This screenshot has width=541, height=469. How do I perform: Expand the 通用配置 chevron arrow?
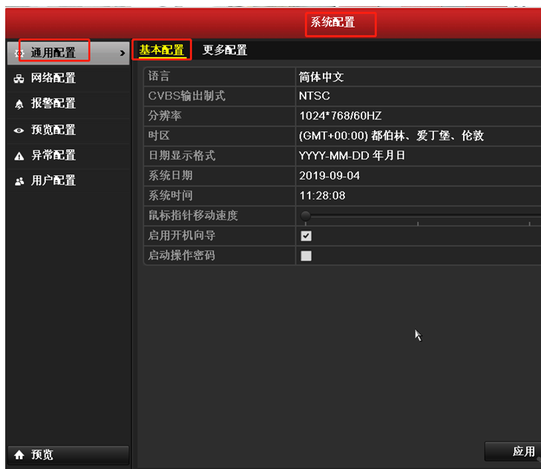122,53
